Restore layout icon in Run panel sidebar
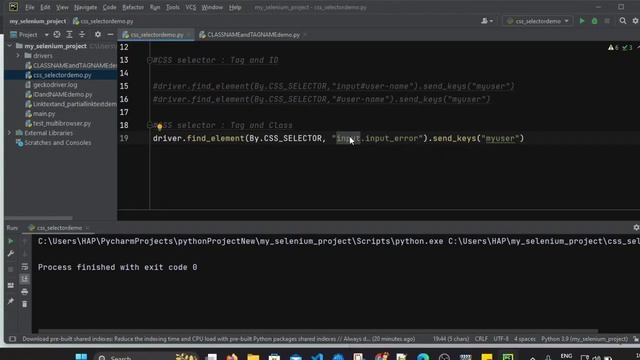Screen dimensions: 640x360 tap(11, 285)
